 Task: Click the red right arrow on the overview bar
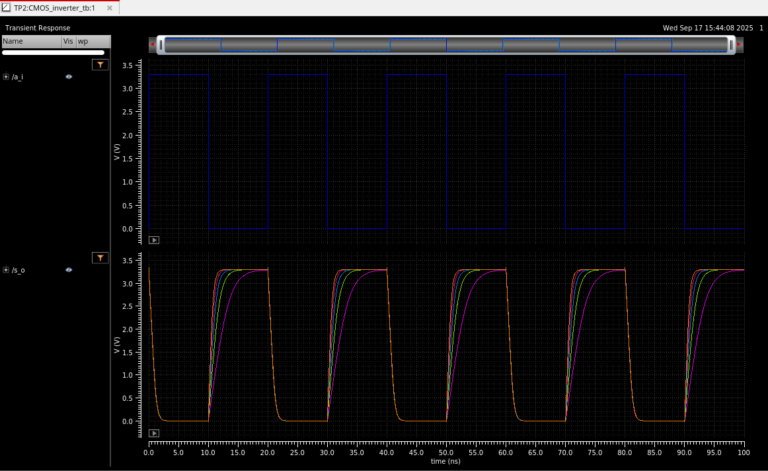click(x=740, y=45)
